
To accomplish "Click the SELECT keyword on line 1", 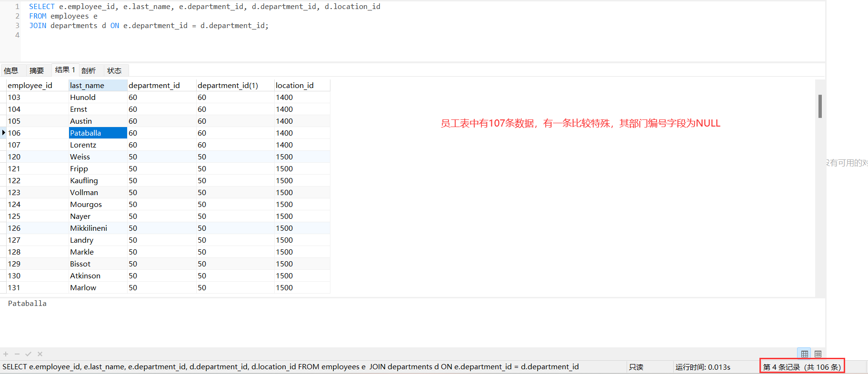I will [x=42, y=7].
